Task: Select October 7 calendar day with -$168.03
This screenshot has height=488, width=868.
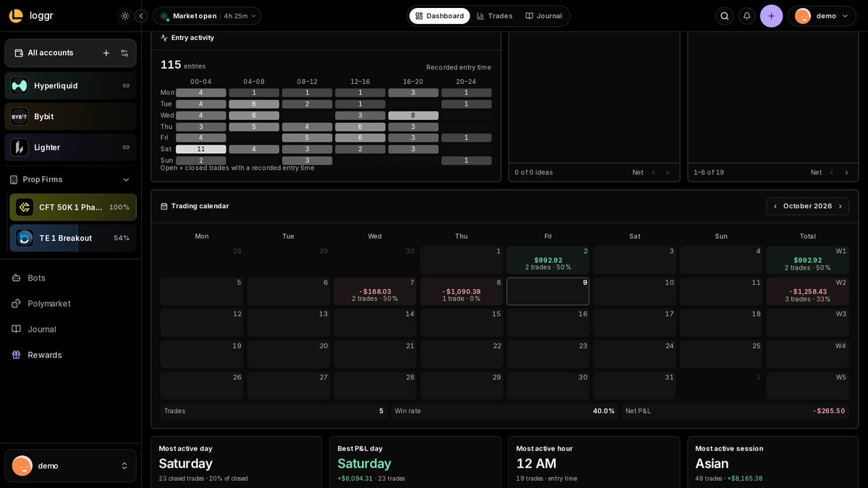Action: tap(375, 291)
